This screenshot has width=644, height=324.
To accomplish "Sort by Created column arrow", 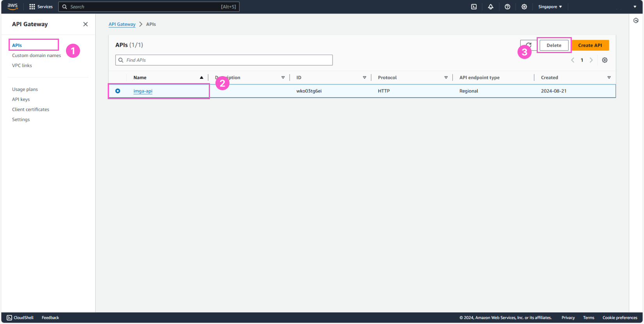I will pos(609,78).
